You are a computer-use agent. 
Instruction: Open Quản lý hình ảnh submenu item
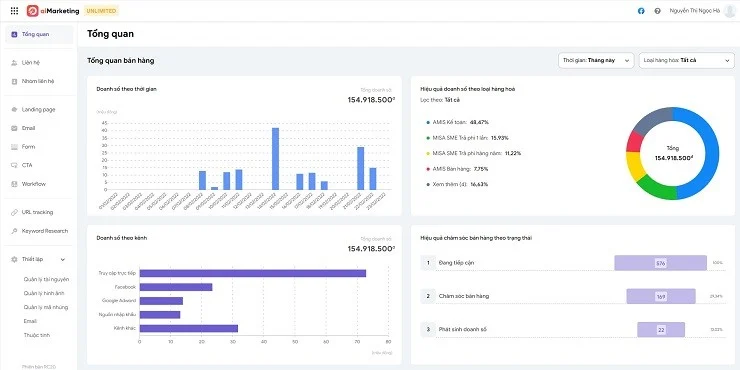pos(44,293)
